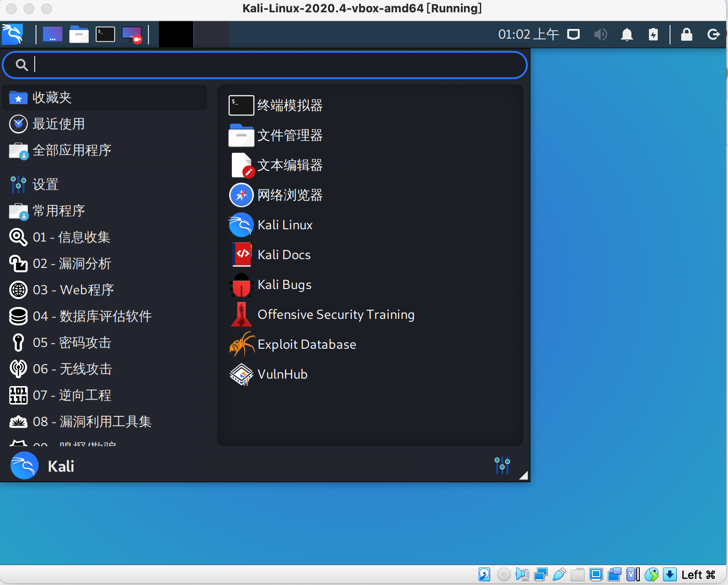Select 最近使用 recently used category
The height and width of the screenshot is (585, 728).
(105, 124)
